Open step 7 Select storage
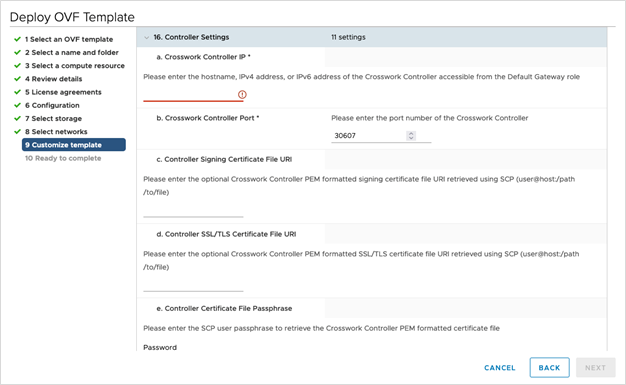 (x=53, y=118)
